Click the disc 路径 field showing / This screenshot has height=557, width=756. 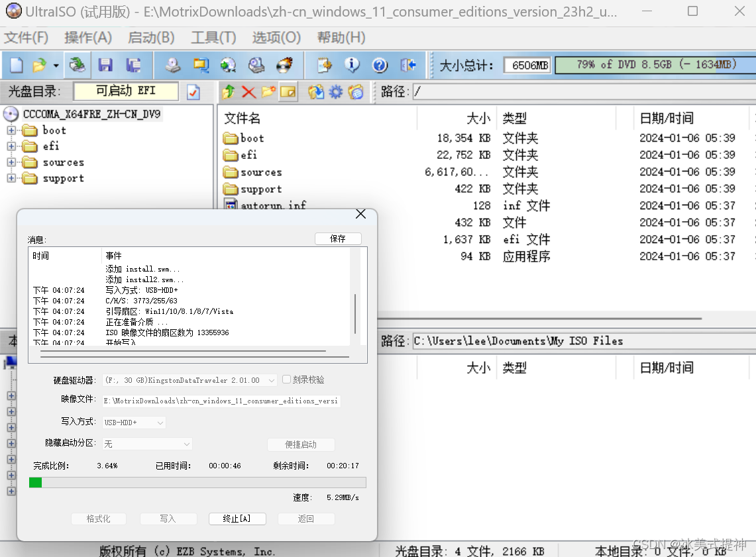584,91
